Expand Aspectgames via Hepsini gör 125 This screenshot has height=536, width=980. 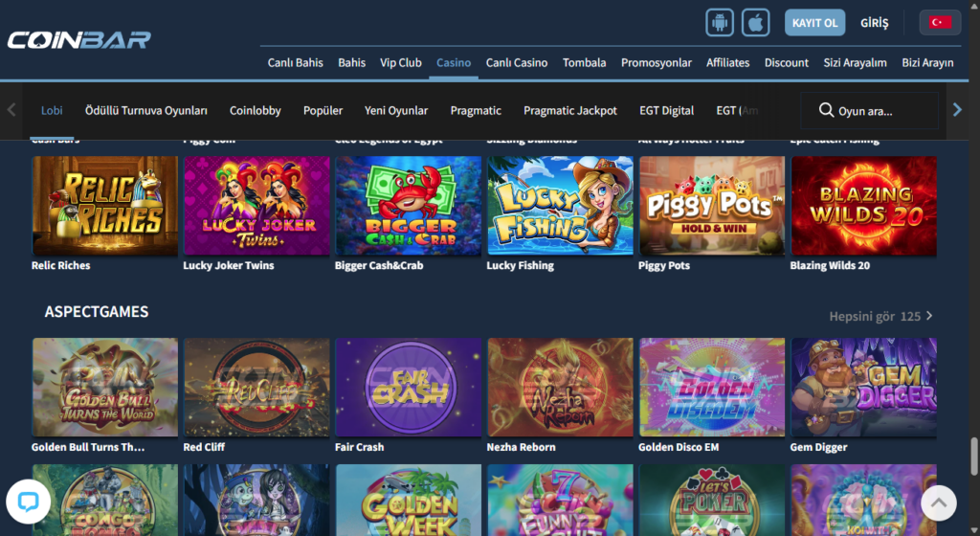880,316
